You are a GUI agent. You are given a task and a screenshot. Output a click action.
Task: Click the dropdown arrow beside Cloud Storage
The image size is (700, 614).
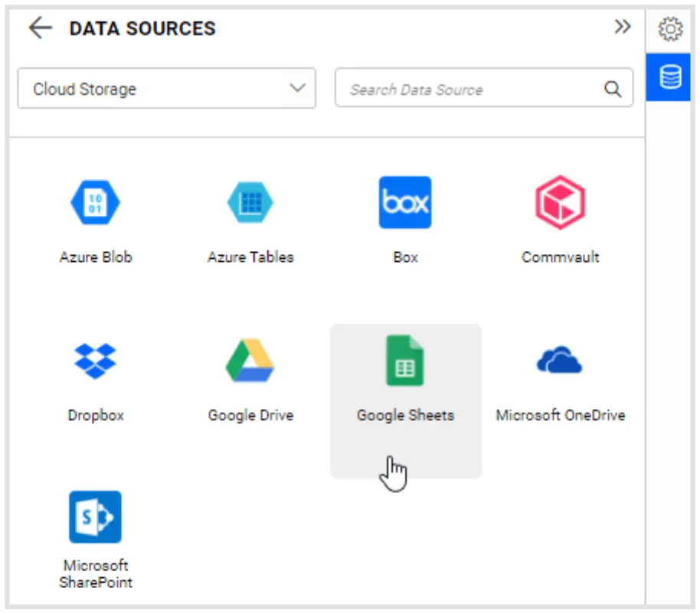(x=297, y=88)
